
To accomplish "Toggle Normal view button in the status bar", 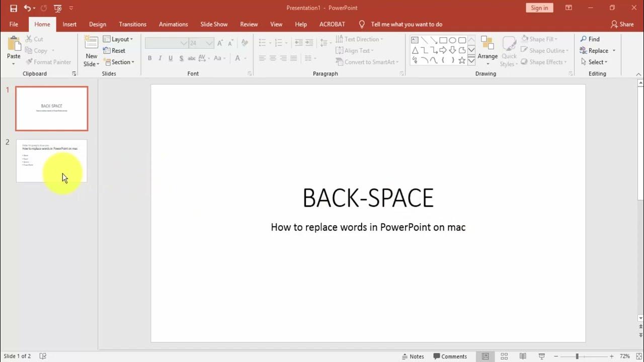I will (486, 356).
